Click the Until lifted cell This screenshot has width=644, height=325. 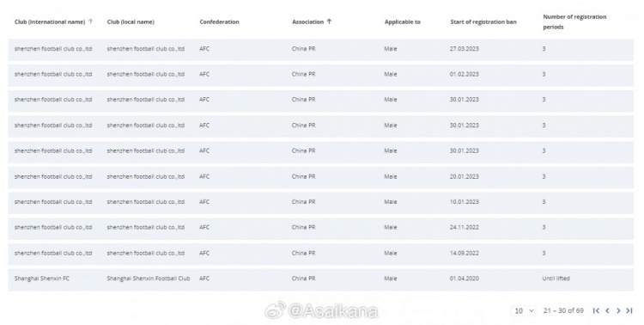click(x=556, y=279)
